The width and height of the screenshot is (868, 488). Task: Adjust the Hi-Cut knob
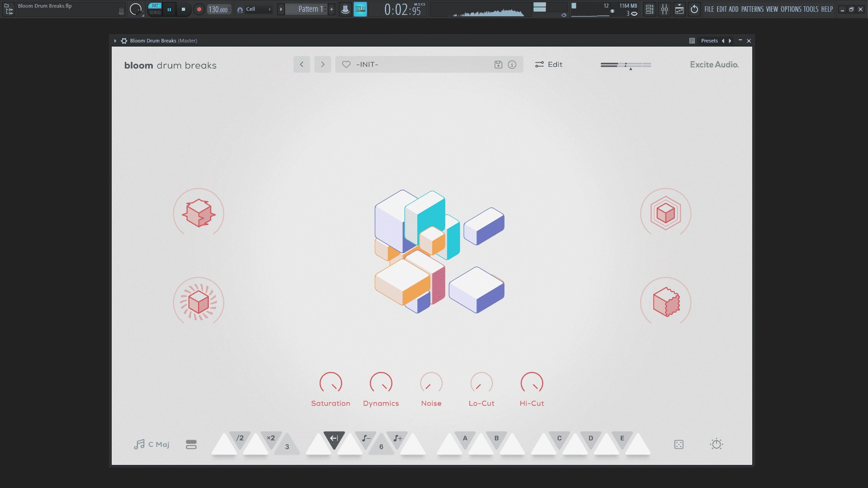coord(532,383)
